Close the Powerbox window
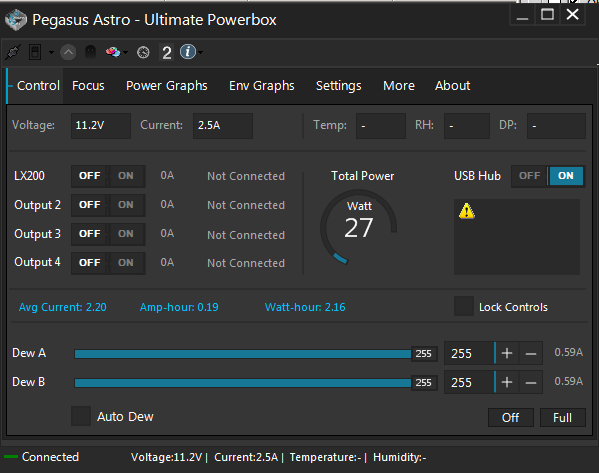Viewport: 599px width, 473px height. coord(572,15)
